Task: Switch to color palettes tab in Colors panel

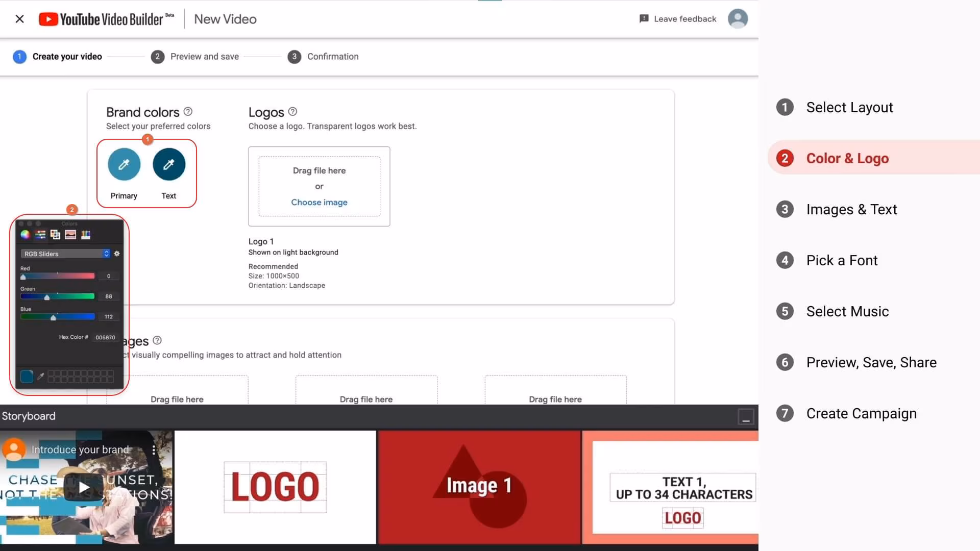Action: [55, 235]
